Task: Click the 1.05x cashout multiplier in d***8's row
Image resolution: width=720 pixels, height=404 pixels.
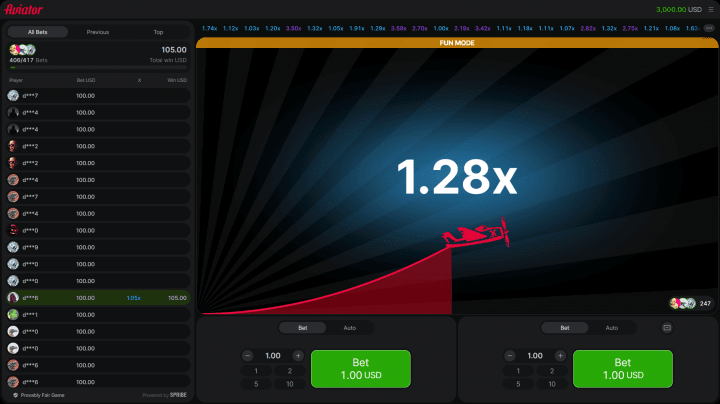Action: tap(134, 298)
